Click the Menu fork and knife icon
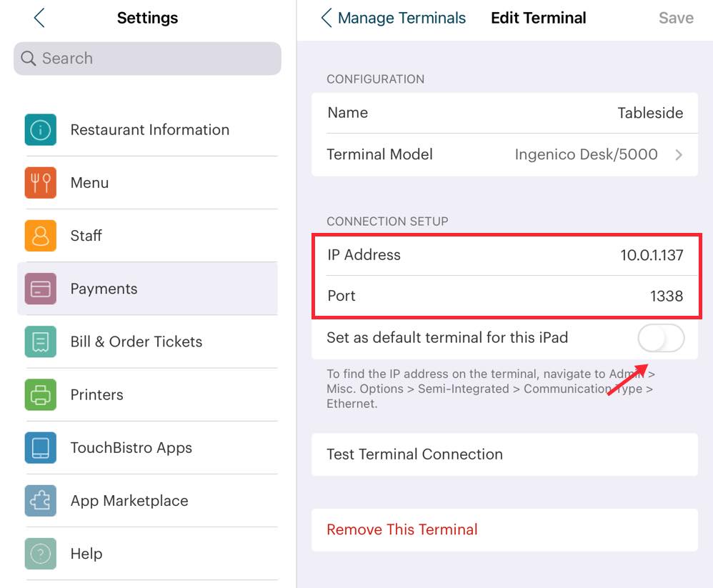Screen dimensions: 713x588 point(41,183)
